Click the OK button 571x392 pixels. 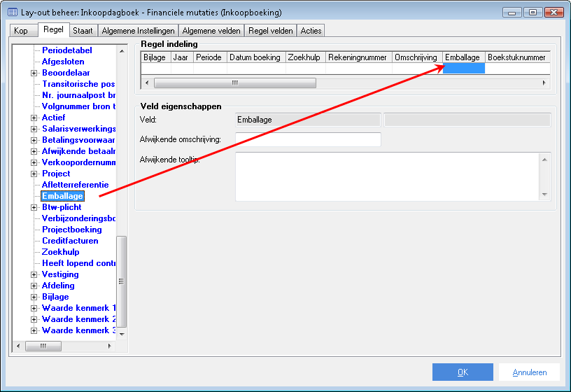[x=463, y=372]
